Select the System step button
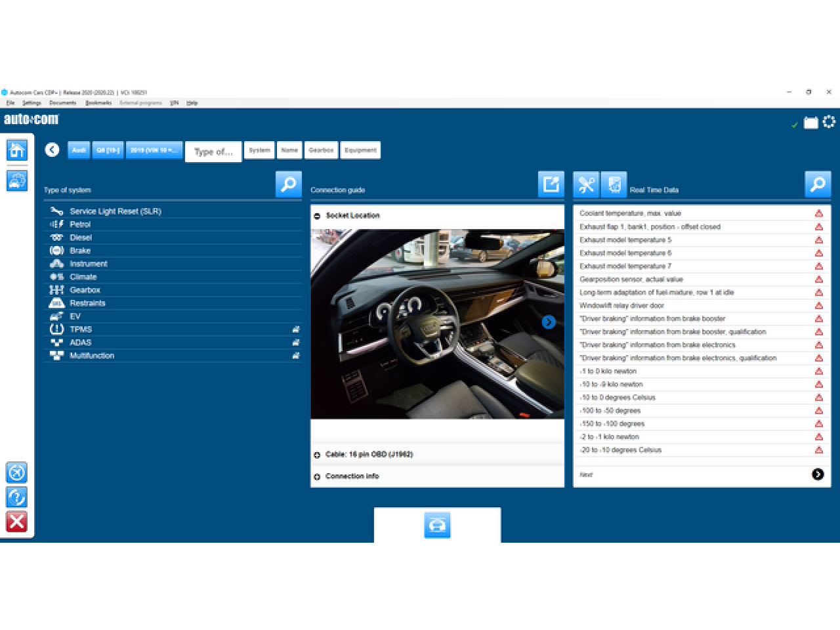The height and width of the screenshot is (630, 840). [x=259, y=150]
